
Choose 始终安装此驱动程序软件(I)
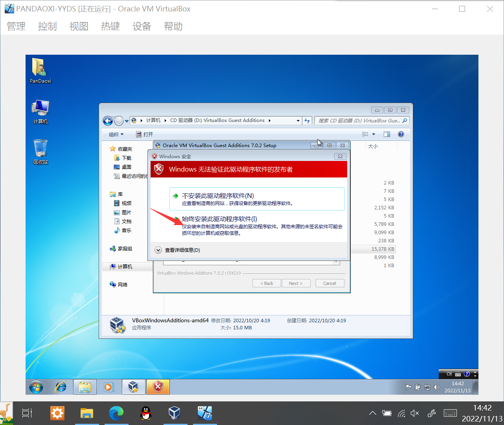(257, 226)
